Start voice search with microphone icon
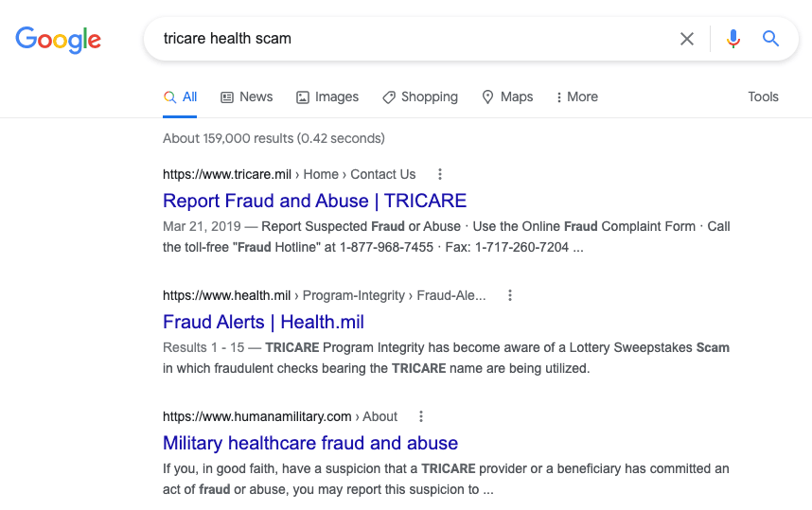 tap(733, 39)
